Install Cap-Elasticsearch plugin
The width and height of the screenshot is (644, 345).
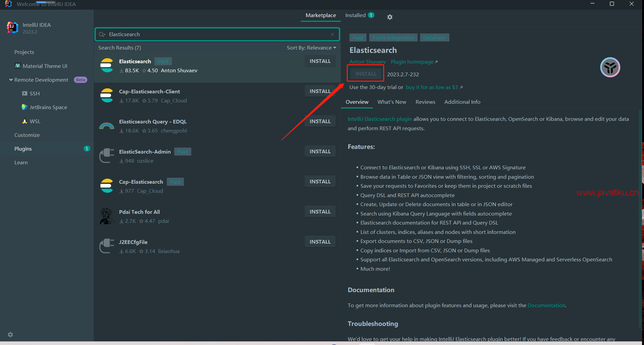pos(320,182)
